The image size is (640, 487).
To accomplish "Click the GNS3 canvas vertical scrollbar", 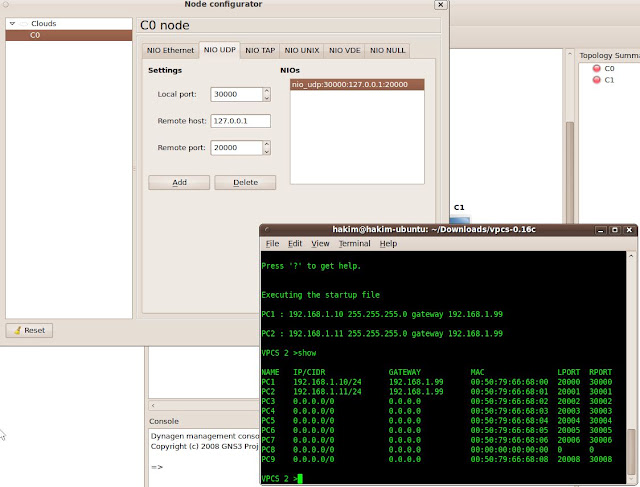I will 570,171.
